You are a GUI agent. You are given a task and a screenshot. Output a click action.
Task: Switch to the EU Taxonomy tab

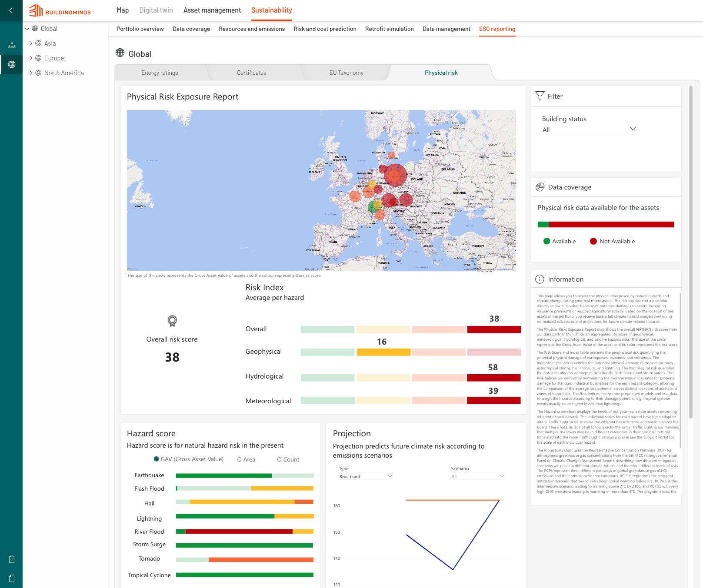point(347,73)
